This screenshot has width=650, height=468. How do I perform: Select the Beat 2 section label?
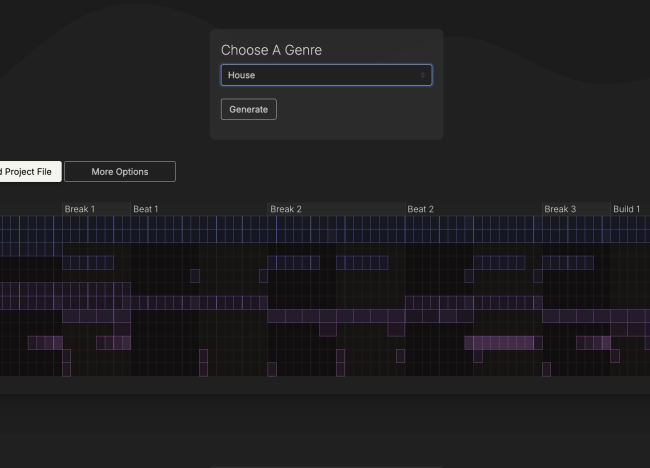pos(421,209)
